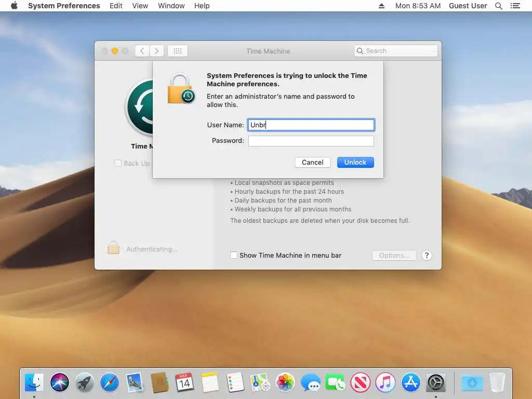Click the Options... button
Viewport: 532px width, 399px height.
point(394,256)
